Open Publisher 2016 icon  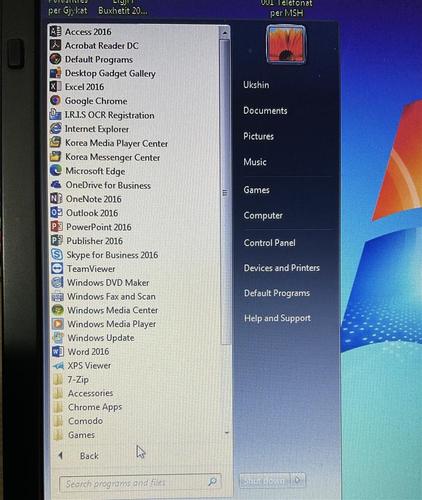57,240
